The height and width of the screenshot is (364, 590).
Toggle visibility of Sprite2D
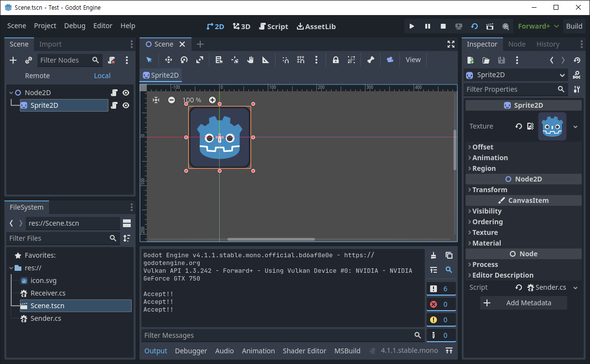126,105
